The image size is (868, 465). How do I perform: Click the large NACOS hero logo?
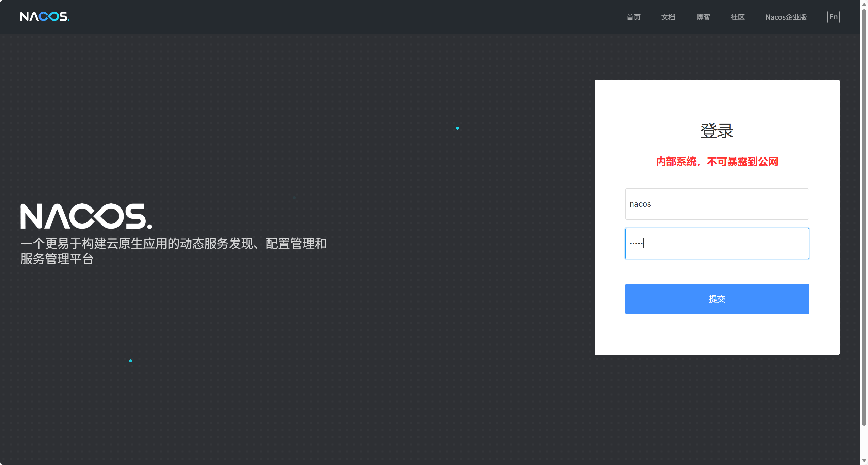pyautogui.click(x=86, y=215)
